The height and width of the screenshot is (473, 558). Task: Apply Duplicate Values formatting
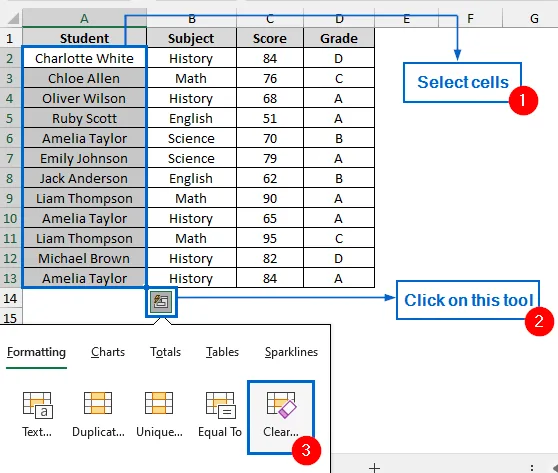pos(98,414)
